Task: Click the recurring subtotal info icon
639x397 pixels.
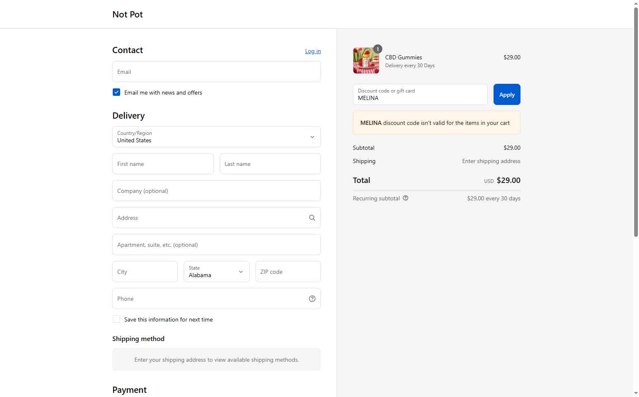Action: [x=405, y=198]
